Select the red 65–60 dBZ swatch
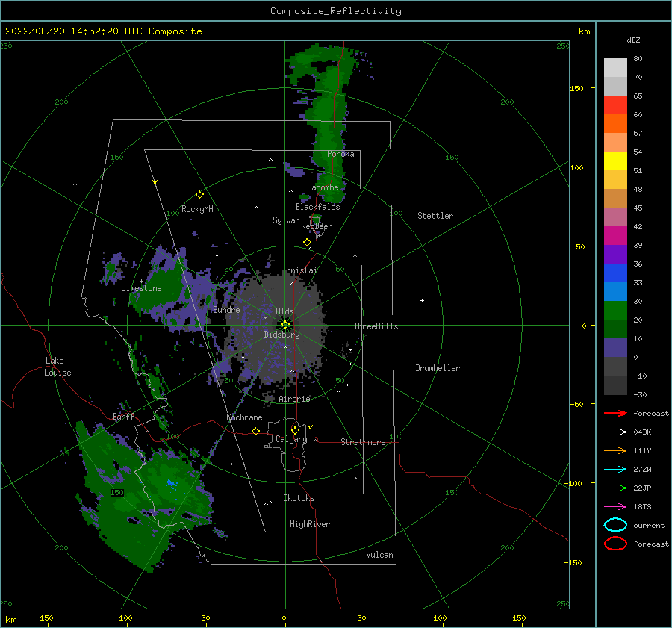The image size is (672, 628). tap(615, 105)
